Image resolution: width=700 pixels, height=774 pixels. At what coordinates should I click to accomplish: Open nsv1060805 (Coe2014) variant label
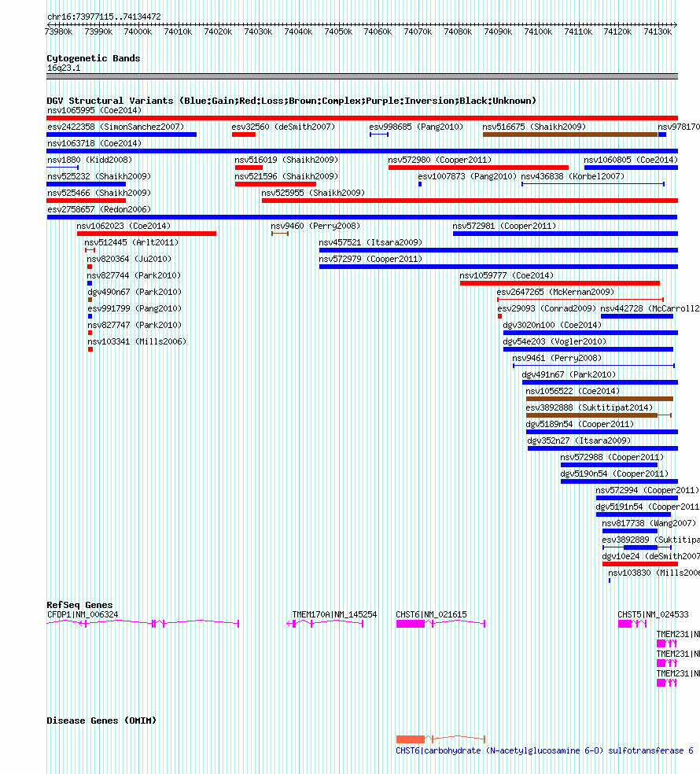point(631,160)
